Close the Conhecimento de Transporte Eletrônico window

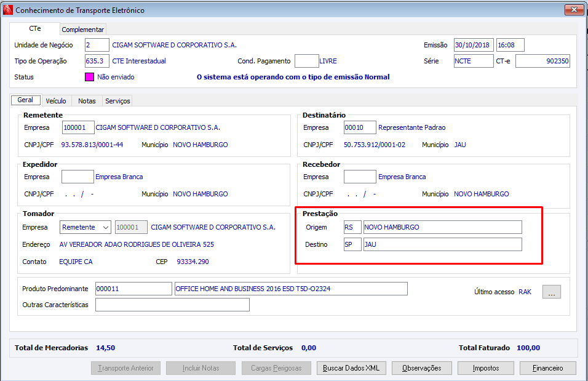[x=574, y=10]
